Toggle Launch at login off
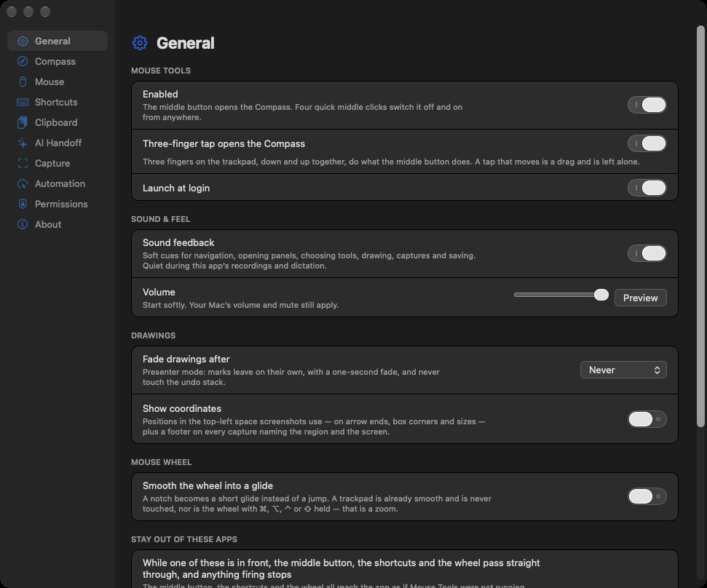 click(x=647, y=188)
